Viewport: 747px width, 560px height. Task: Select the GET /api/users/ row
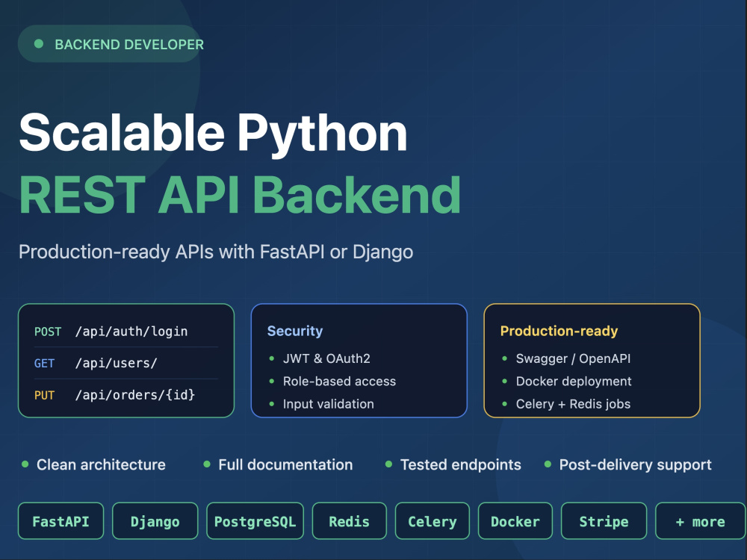point(126,364)
